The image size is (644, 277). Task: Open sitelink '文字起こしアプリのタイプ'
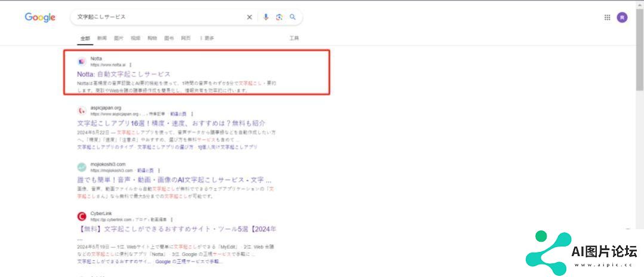coord(105,147)
